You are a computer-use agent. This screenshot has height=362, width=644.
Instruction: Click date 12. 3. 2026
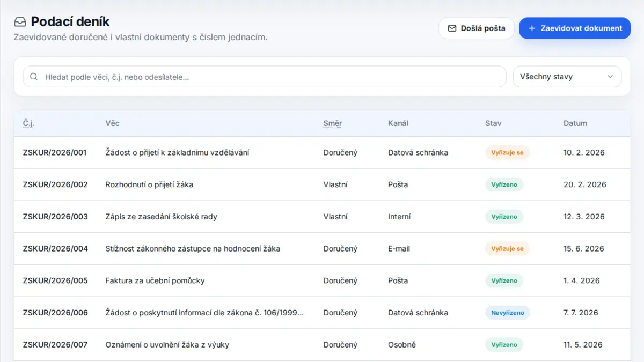[584, 217]
